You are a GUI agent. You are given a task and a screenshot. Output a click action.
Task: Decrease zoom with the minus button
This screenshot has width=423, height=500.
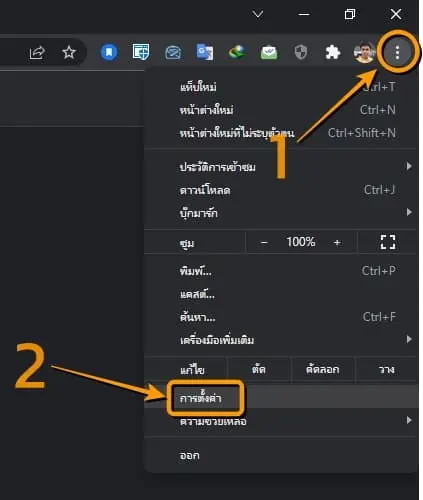pyautogui.click(x=264, y=242)
